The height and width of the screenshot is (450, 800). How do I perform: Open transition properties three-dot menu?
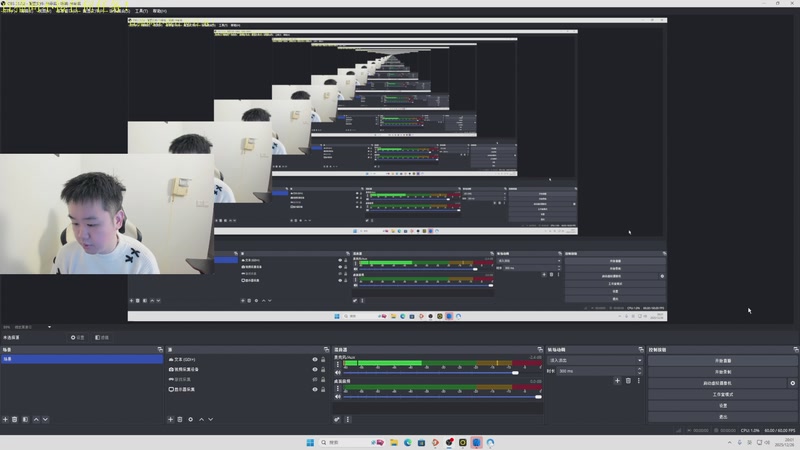(638, 381)
